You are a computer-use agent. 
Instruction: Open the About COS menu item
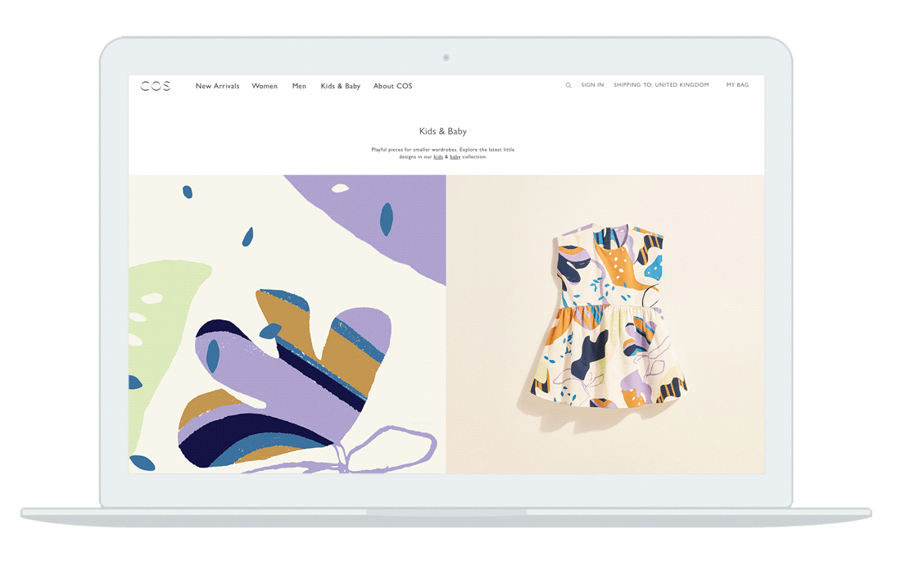tap(392, 86)
